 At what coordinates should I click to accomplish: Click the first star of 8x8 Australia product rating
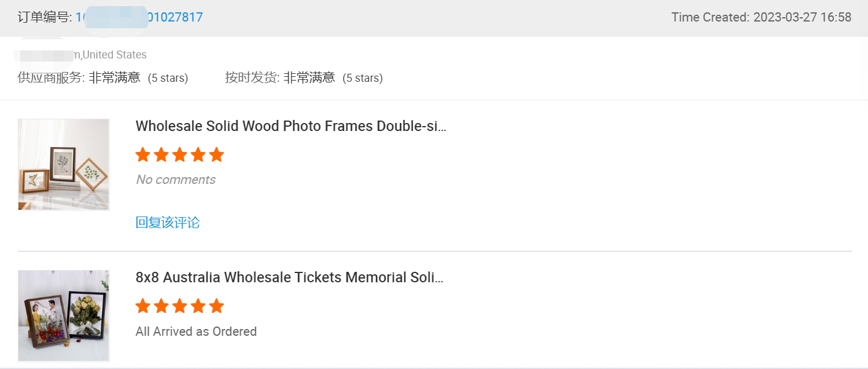point(143,306)
